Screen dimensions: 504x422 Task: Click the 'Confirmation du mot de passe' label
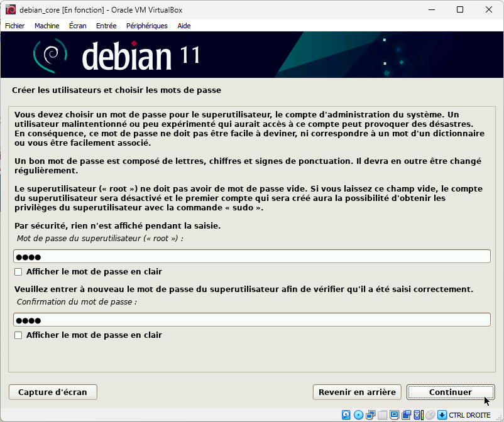77,302
